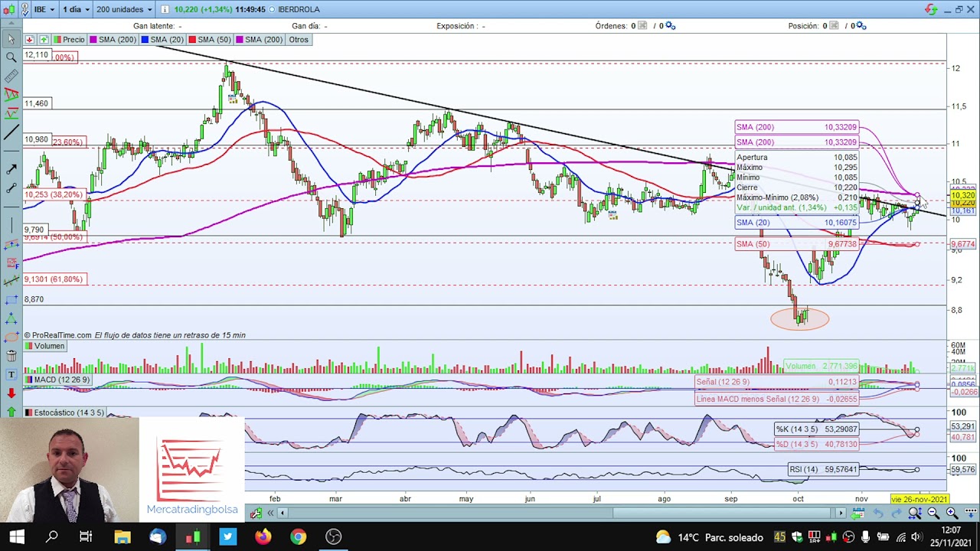Click the time scrollbar right arrow
The height and width of the screenshot is (551, 980).
841,513
